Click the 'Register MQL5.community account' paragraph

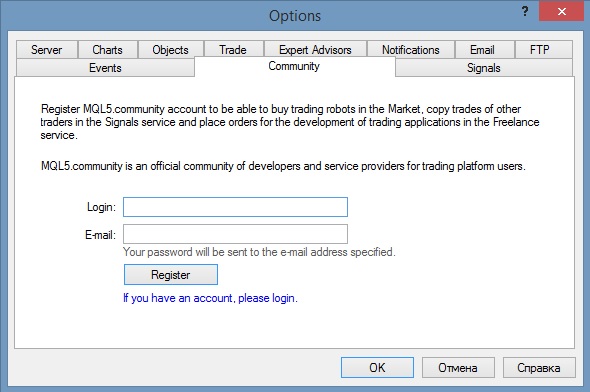coord(290,122)
